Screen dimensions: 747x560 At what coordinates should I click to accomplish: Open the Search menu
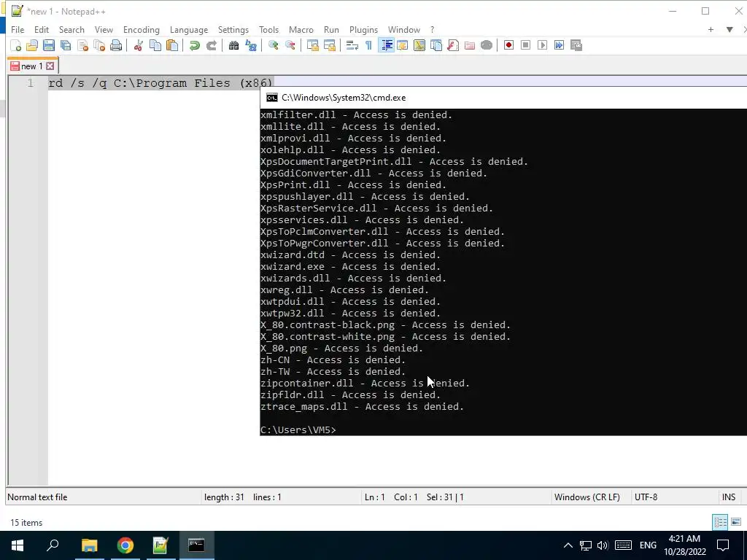(71, 29)
